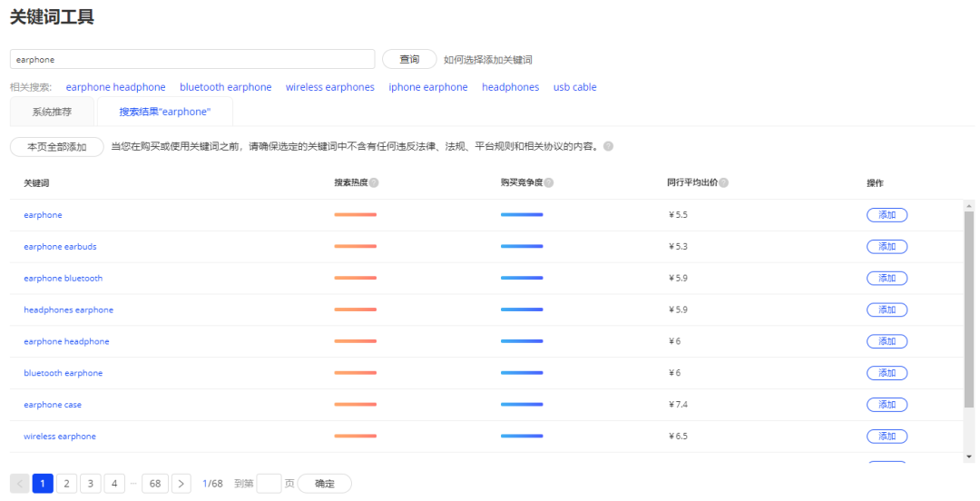Go to page 3
The height and width of the screenshot is (501, 980).
[91, 484]
